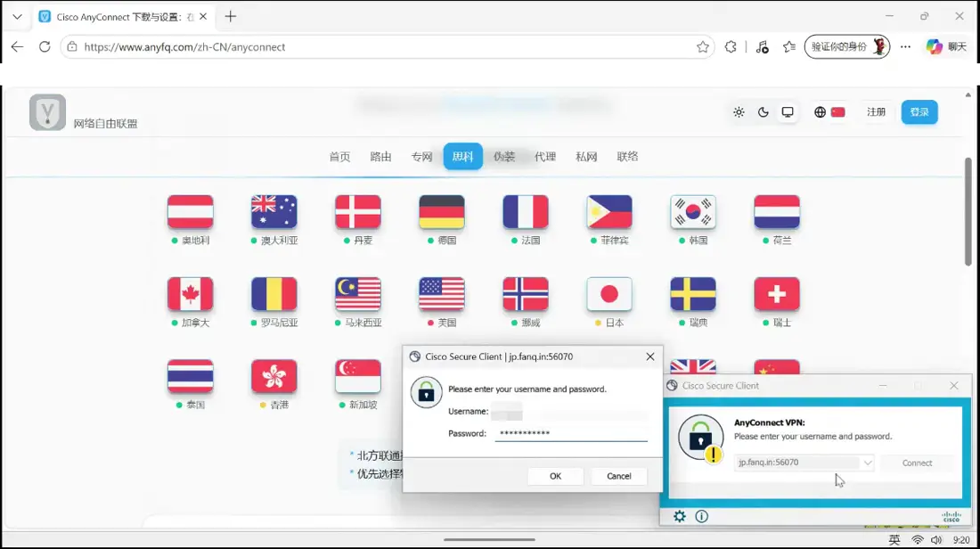Expand the jp.fanq.in:56070 server dropdown
Image resolution: width=980 pixels, height=549 pixels.
coord(868,463)
